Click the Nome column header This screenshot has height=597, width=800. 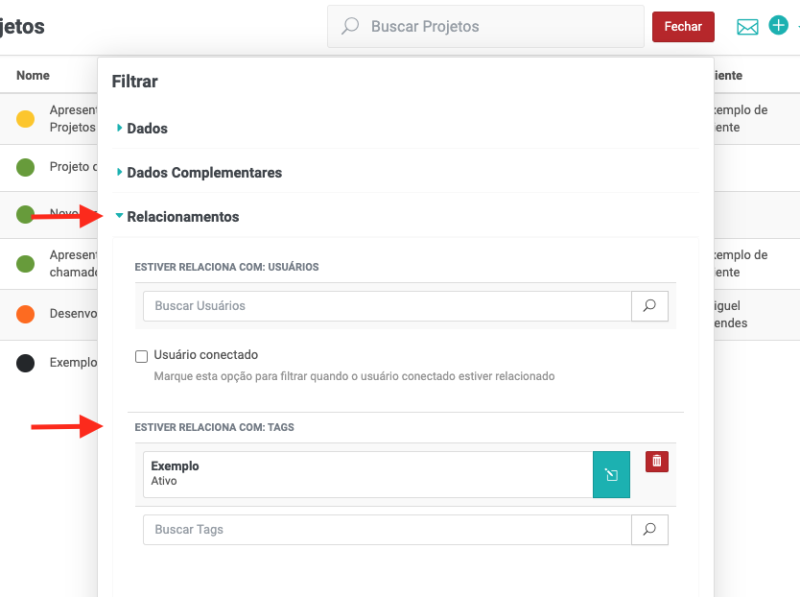tap(33, 76)
